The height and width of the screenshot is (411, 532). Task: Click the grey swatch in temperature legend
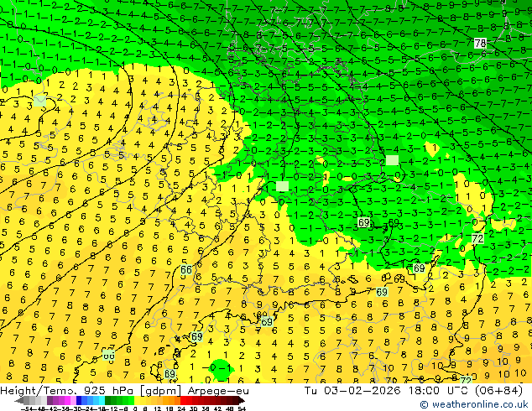(27, 401)
